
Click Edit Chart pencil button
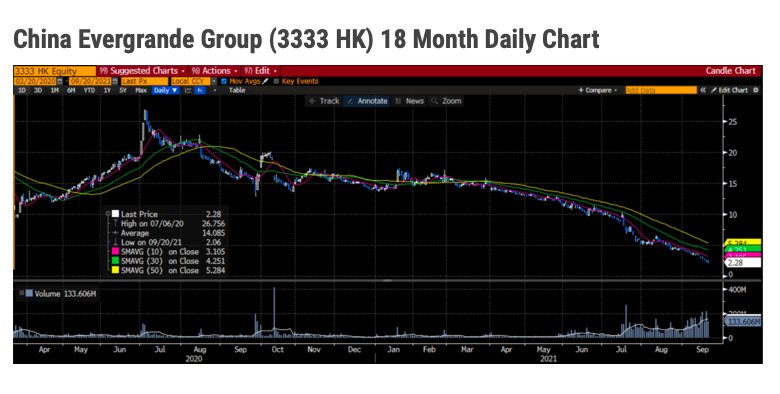pyautogui.click(x=729, y=91)
